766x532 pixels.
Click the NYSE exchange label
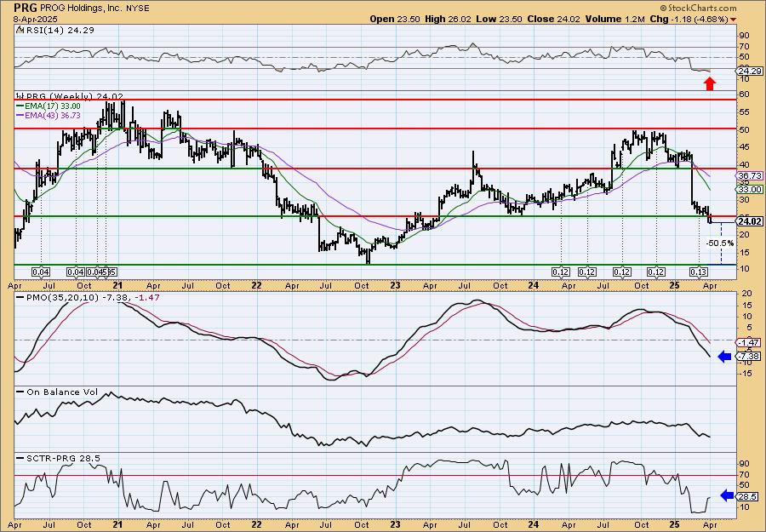(137, 9)
